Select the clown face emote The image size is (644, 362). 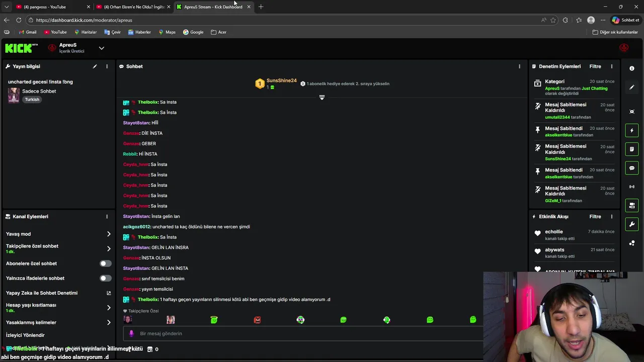300,320
